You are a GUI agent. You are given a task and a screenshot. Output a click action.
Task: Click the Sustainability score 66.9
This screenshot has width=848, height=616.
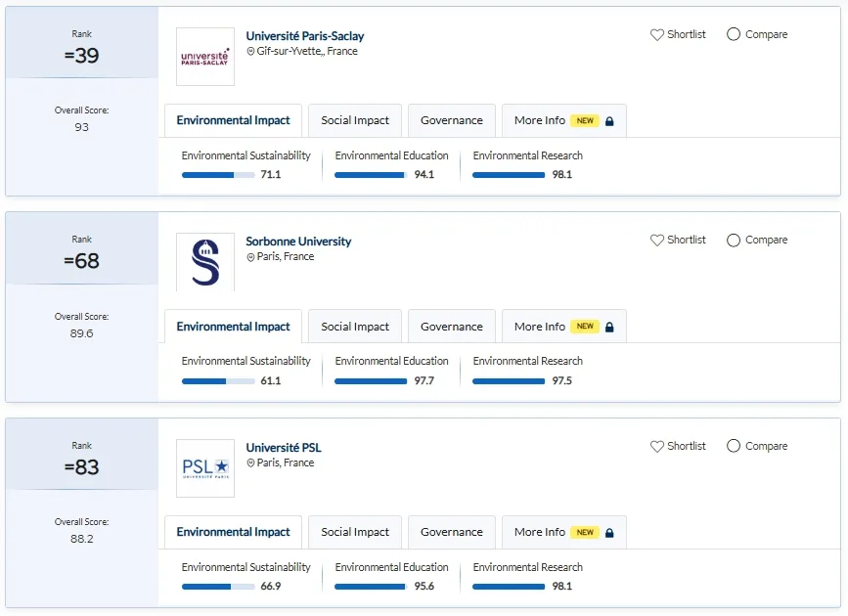[x=270, y=587]
